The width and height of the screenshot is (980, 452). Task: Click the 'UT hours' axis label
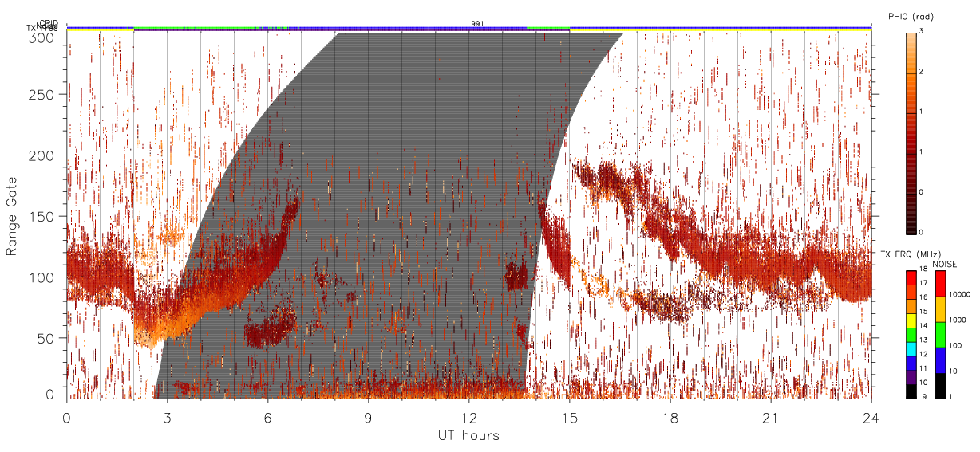tap(468, 435)
